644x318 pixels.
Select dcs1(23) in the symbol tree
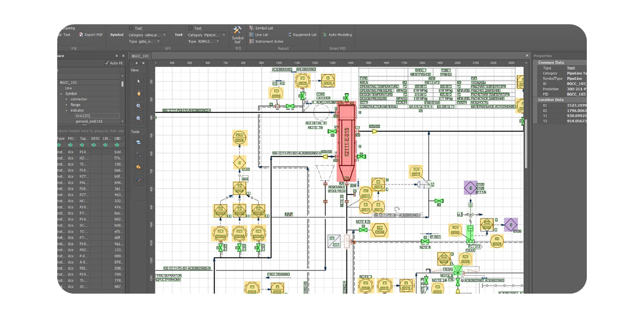pos(84,116)
